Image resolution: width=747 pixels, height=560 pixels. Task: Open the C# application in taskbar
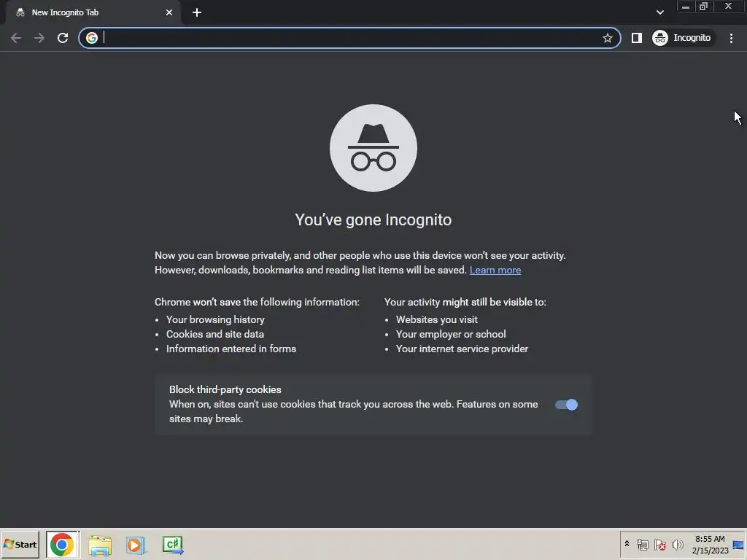pyautogui.click(x=172, y=545)
